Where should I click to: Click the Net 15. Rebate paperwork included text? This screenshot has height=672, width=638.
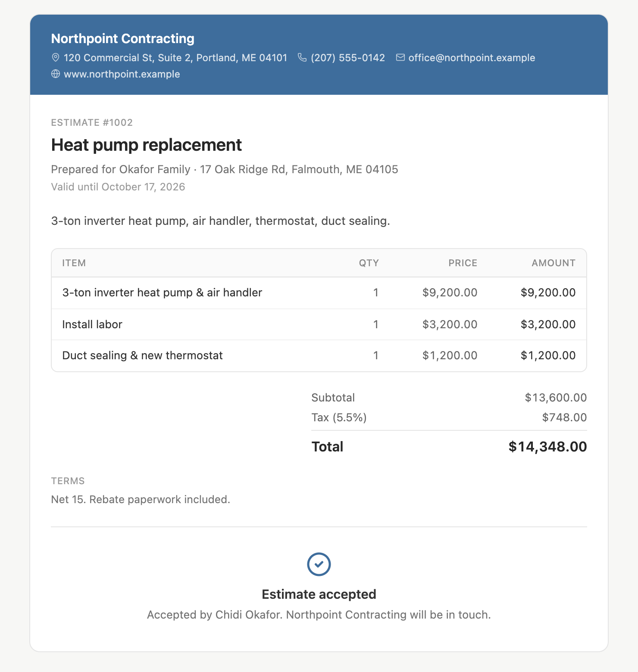click(x=141, y=499)
